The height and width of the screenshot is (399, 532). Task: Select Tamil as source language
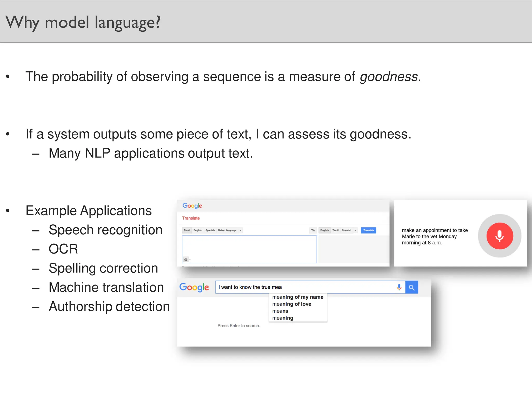pyautogui.click(x=187, y=230)
